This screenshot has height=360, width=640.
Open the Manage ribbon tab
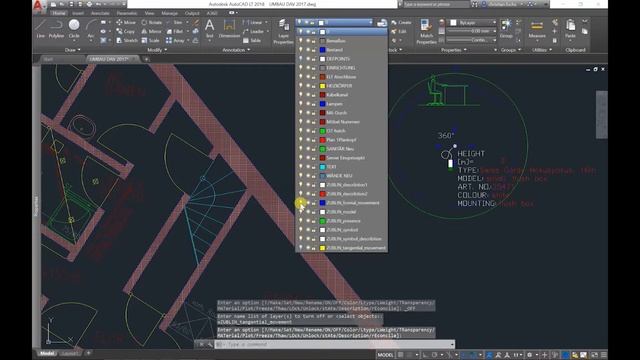pos(169,13)
